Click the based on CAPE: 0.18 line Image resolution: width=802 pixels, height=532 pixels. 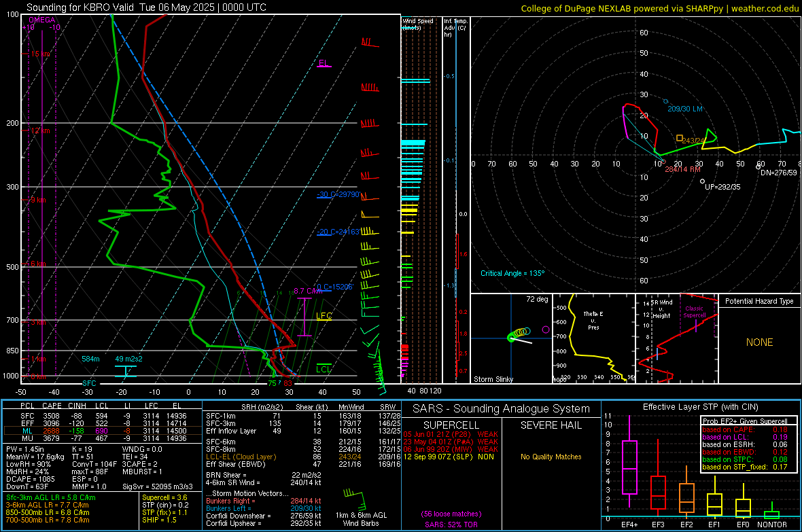(745, 429)
